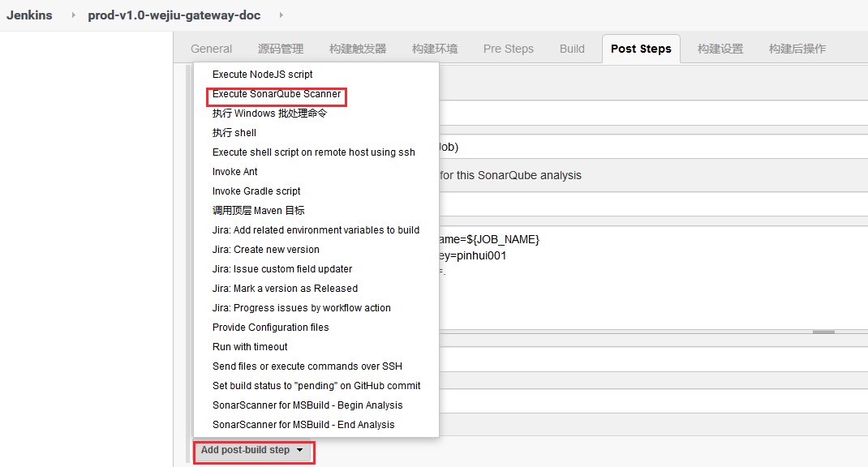The width and height of the screenshot is (868, 467).
Task: Select Jira: Add related environment variables to build
Action: click(316, 230)
